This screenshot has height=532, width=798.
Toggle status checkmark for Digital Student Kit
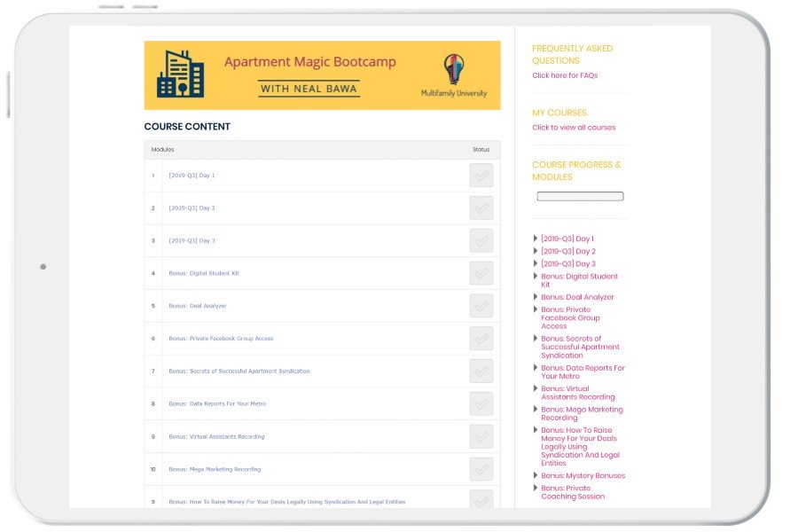481,273
